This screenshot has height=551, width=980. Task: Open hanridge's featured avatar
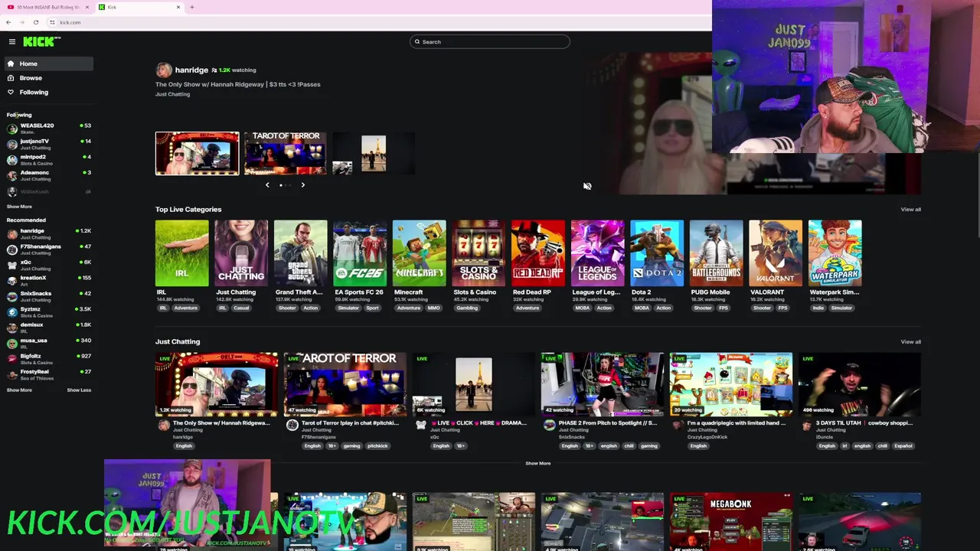pos(164,70)
